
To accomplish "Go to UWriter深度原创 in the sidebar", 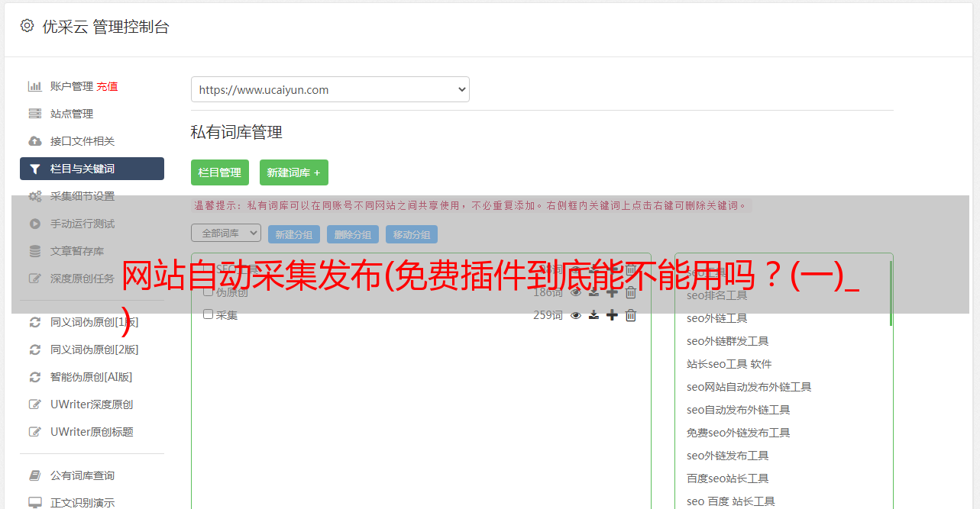I will [92, 404].
